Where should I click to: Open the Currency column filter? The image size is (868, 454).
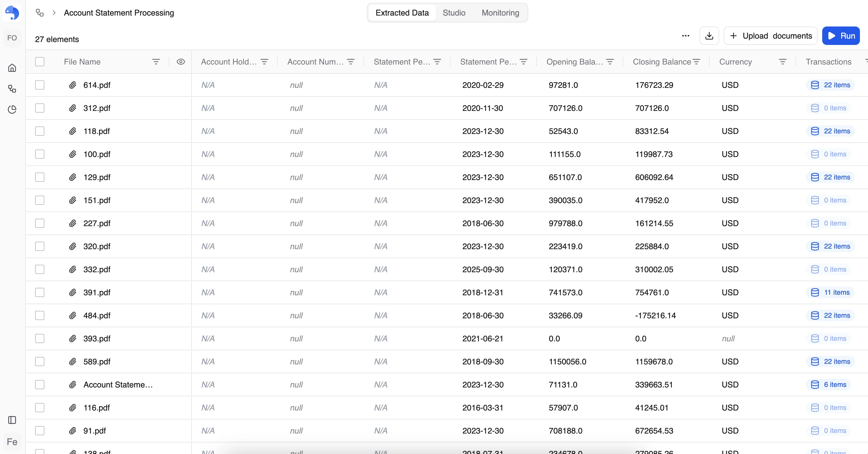pos(782,62)
